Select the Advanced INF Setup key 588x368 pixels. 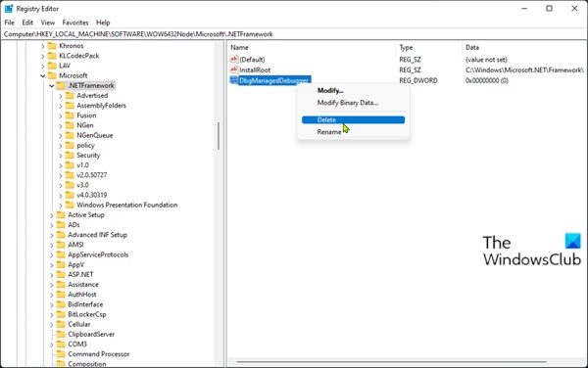click(x=97, y=235)
